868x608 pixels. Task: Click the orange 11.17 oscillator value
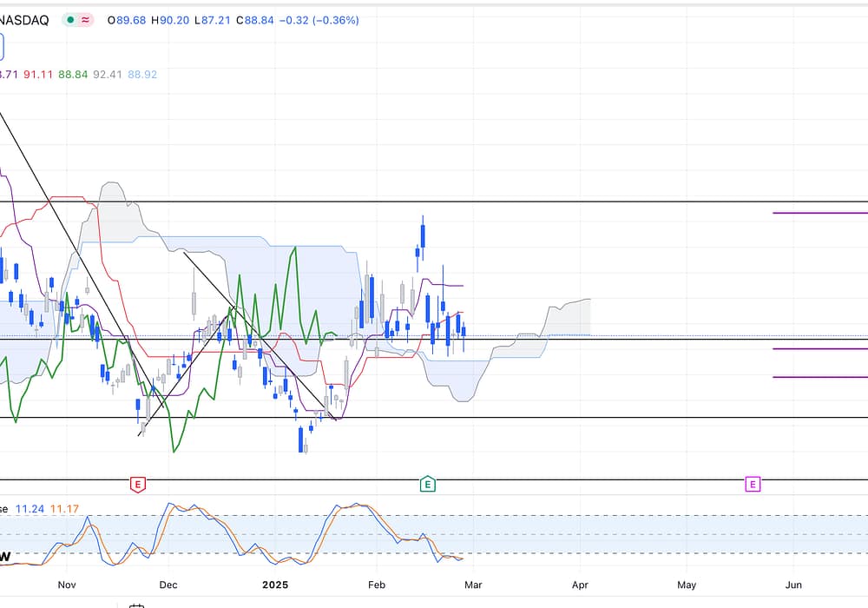click(64, 509)
